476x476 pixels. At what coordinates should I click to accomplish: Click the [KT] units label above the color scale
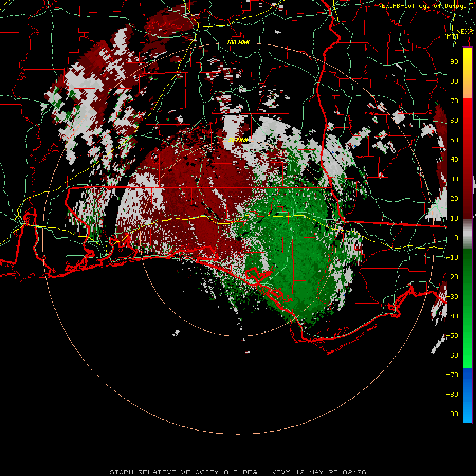click(x=452, y=36)
